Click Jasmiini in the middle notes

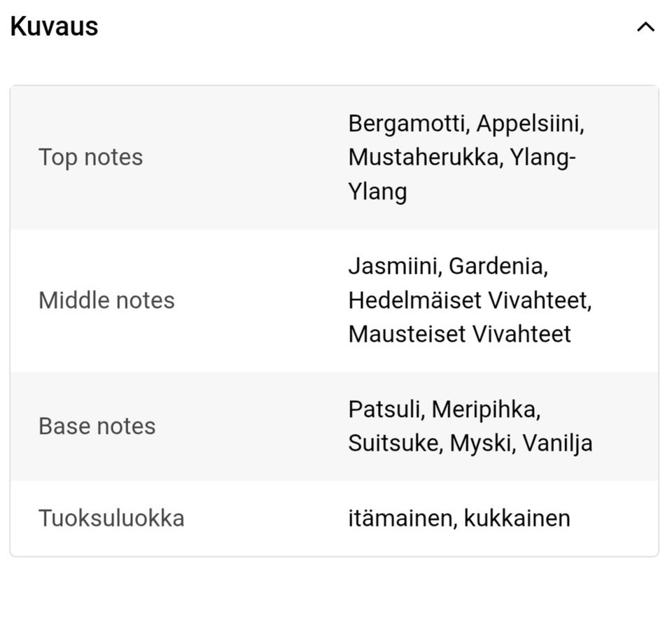(x=394, y=266)
